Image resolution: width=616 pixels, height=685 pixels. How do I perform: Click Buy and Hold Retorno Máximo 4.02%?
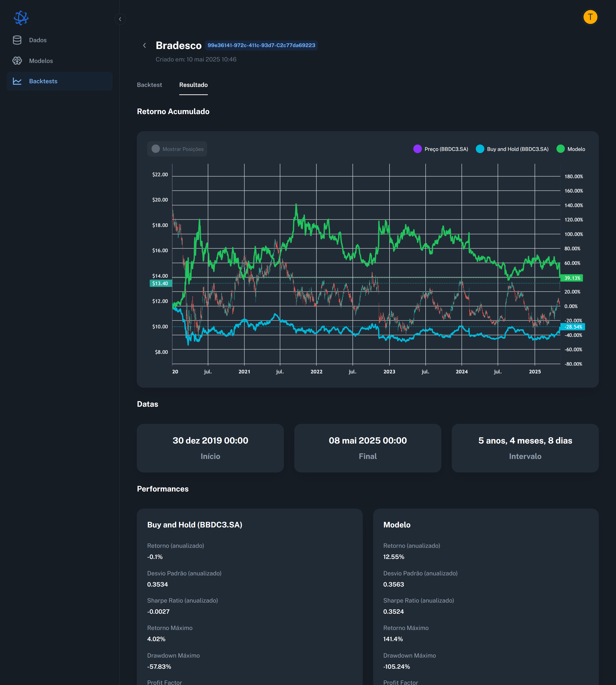point(156,639)
